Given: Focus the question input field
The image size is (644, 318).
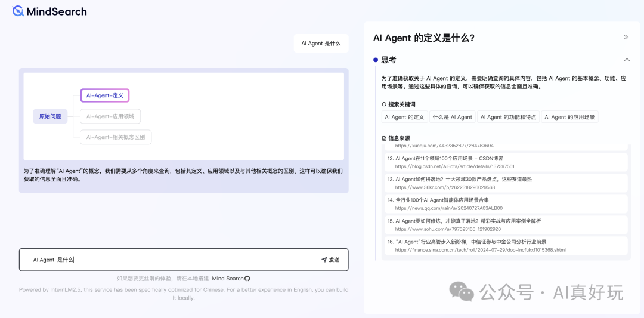Looking at the screenshot, I should (x=184, y=260).
